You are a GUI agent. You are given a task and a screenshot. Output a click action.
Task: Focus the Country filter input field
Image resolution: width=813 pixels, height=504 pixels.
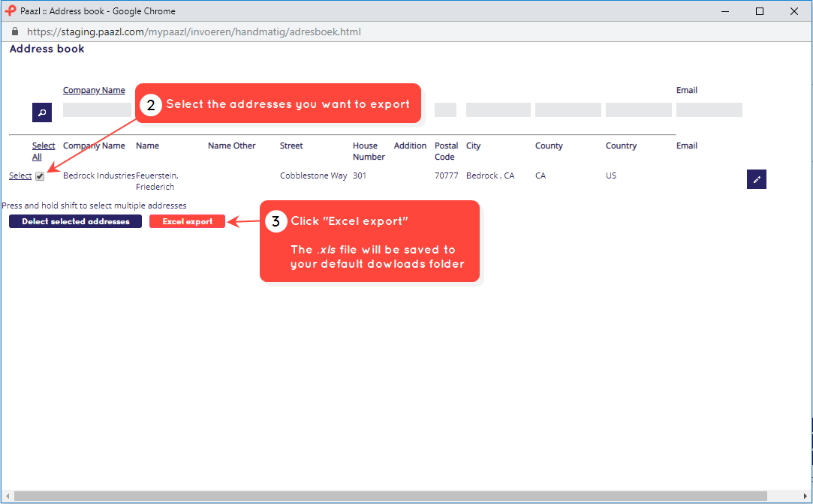639,109
